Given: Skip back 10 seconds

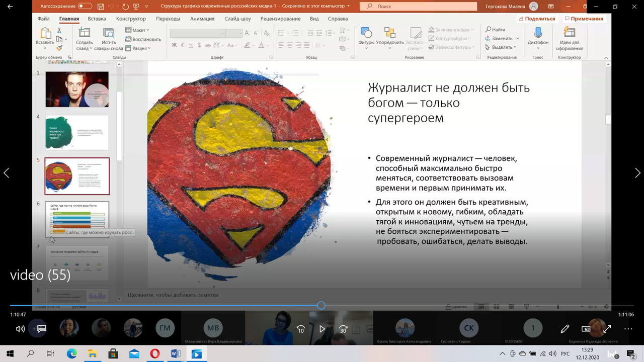Looking at the screenshot, I should pyautogui.click(x=300, y=329).
